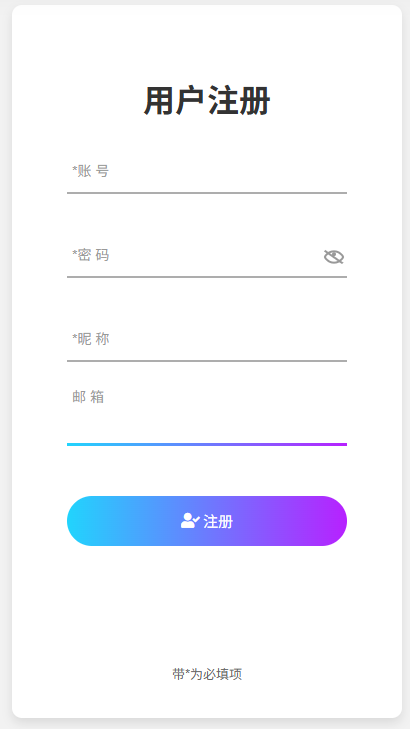The height and width of the screenshot is (729, 410).
Task: Click the 用户注册 page heading
Action: [x=207, y=101]
